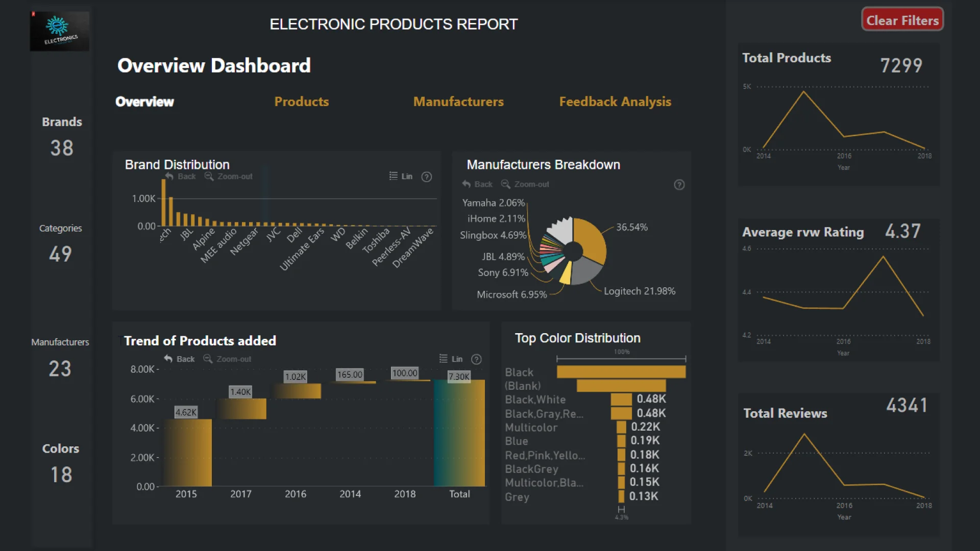Click the 165.00 data label
Image resolution: width=980 pixels, height=551 pixels.
click(350, 374)
